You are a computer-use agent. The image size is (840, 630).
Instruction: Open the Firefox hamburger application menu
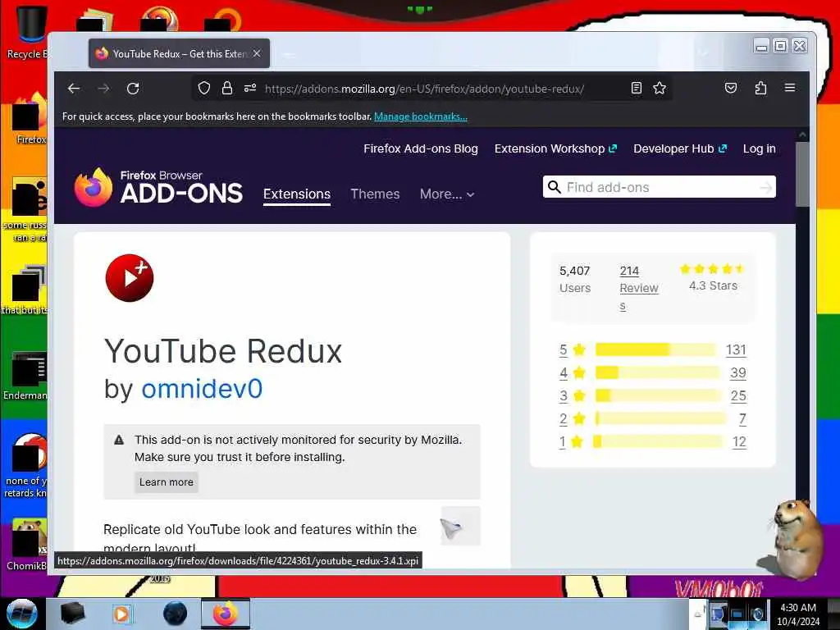point(790,88)
